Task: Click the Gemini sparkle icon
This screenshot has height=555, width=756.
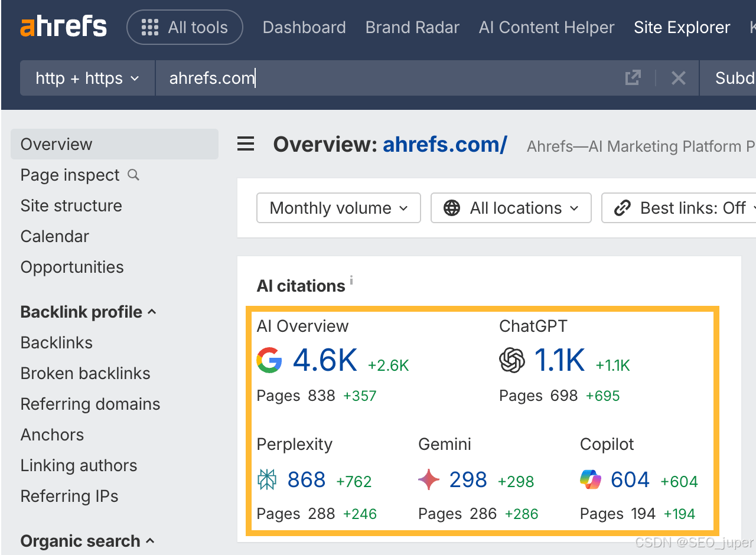Action: tap(429, 480)
